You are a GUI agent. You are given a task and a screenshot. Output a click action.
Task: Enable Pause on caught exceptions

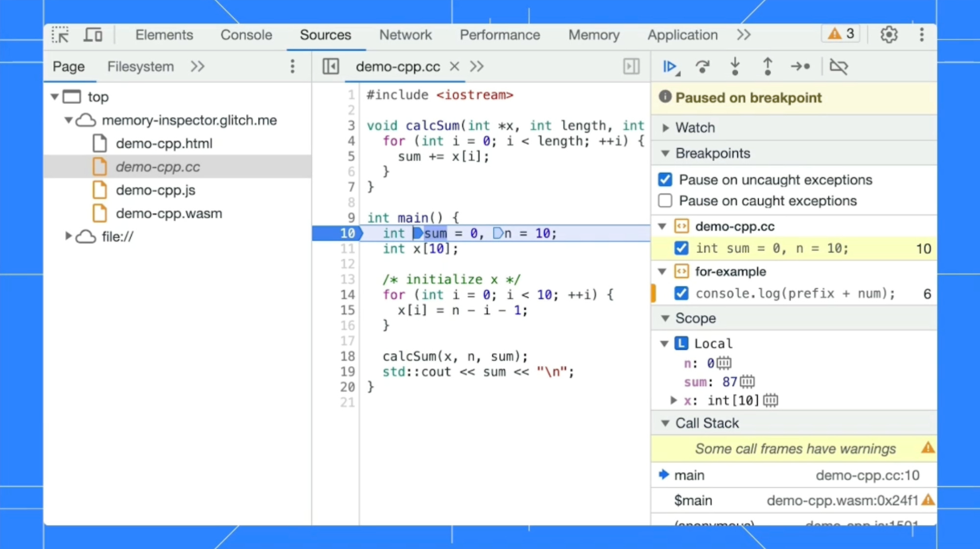tap(665, 201)
